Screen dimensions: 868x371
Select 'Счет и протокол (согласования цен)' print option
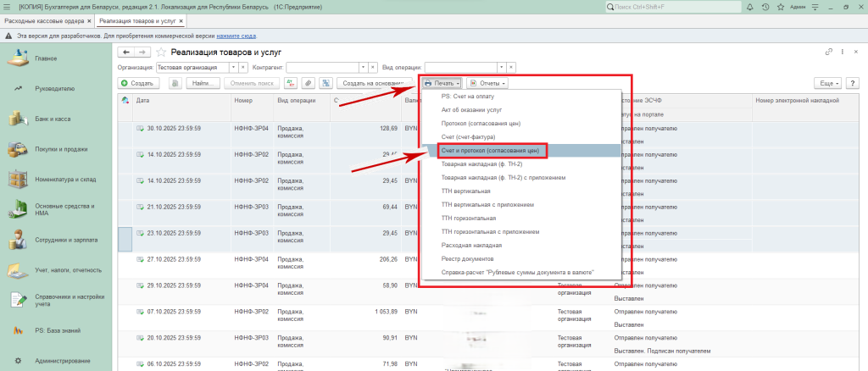coord(489,150)
